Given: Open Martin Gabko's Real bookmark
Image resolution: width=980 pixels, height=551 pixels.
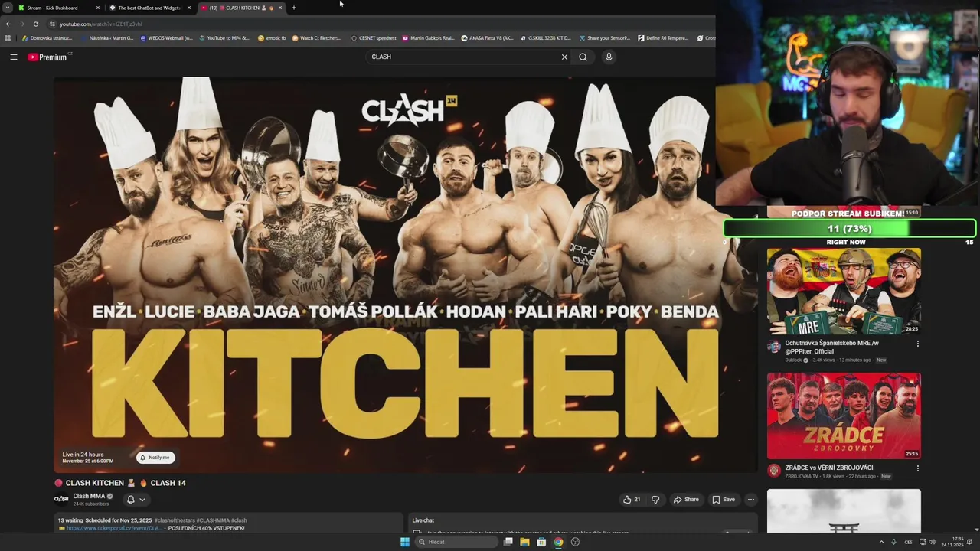Looking at the screenshot, I should 428,37.
